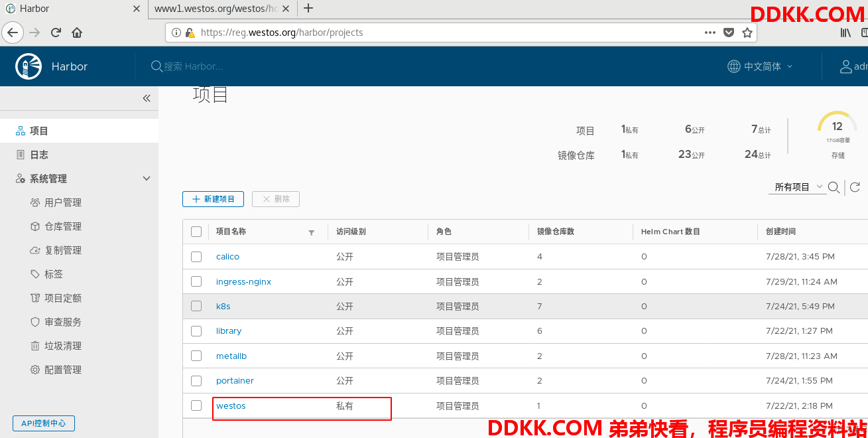The width and height of the screenshot is (868, 438).
Task: Check the library project checkbox
Action: 196,331
